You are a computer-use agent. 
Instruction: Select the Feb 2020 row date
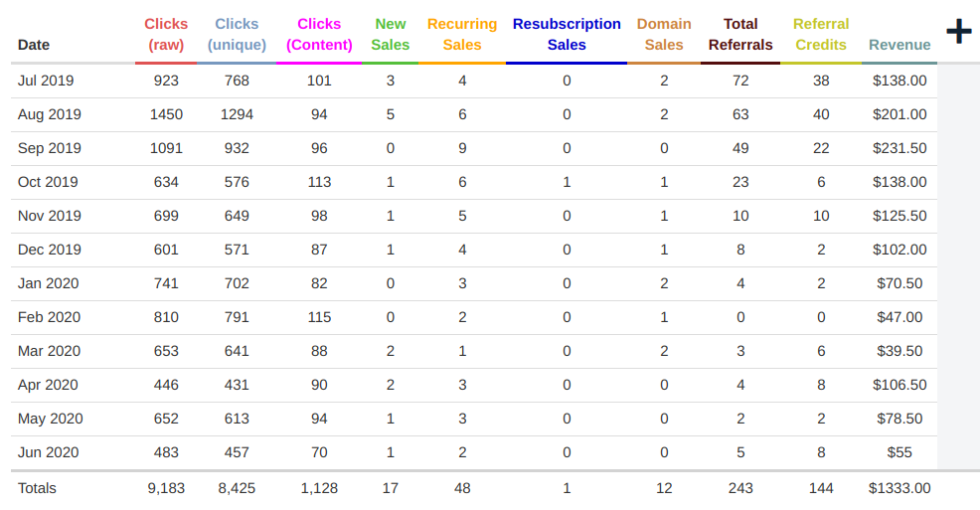click(49, 317)
